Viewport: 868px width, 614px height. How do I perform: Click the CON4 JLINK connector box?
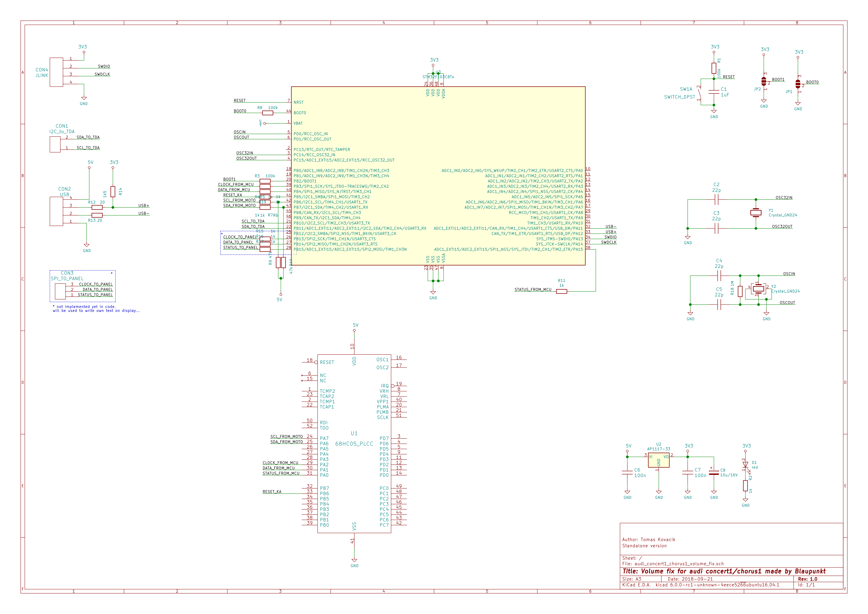[56, 72]
